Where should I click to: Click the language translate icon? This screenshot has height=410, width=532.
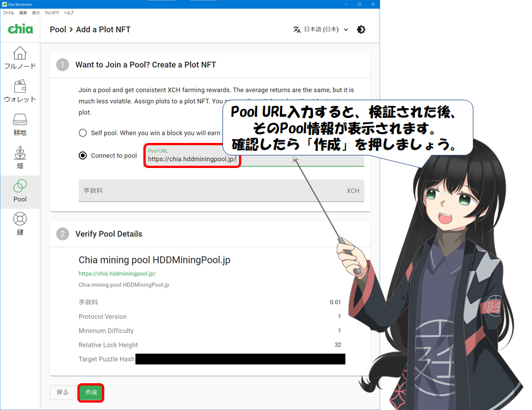(297, 30)
